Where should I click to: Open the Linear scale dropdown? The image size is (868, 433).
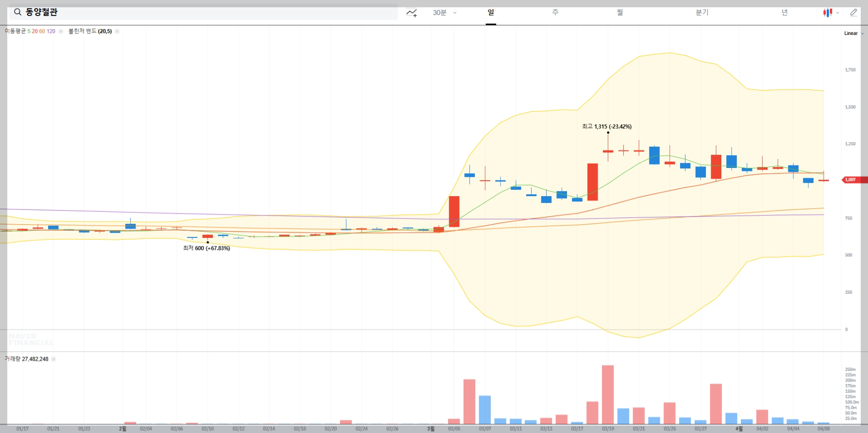(854, 33)
